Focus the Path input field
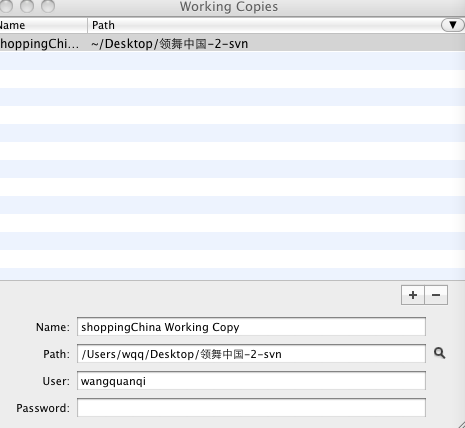The height and width of the screenshot is (428, 465). (251, 354)
